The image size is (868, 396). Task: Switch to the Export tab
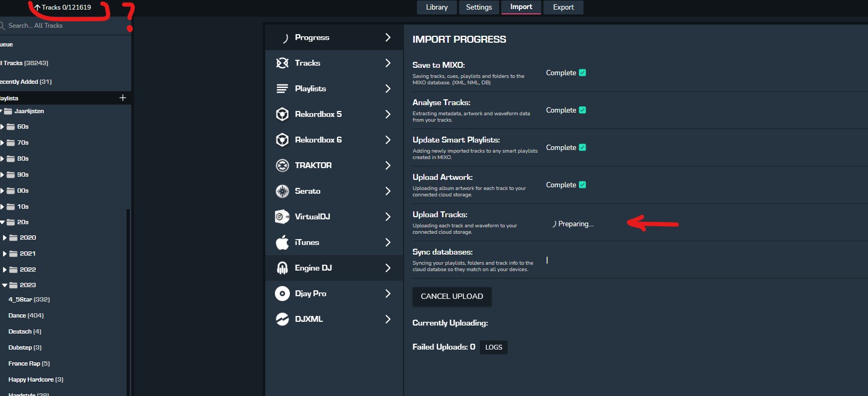563,7
